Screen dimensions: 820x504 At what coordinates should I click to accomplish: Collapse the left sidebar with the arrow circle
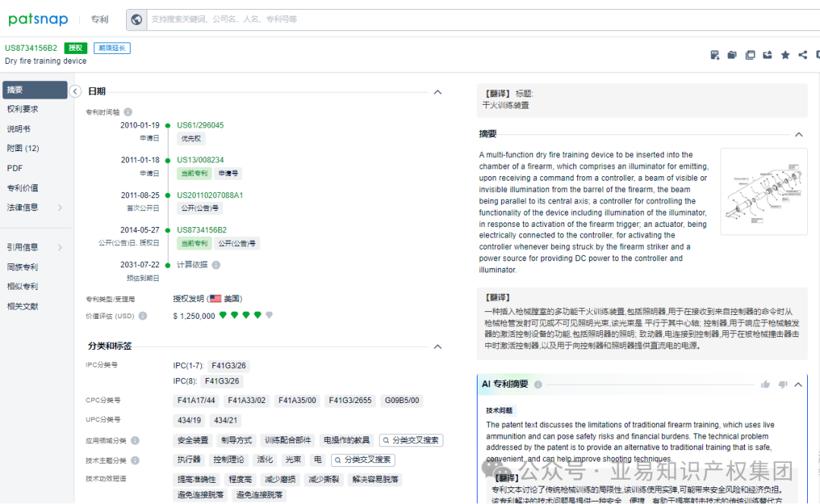point(75,90)
